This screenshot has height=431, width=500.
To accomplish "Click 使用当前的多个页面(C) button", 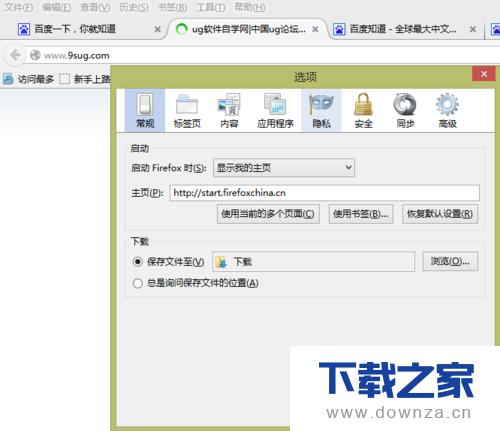I will point(268,214).
